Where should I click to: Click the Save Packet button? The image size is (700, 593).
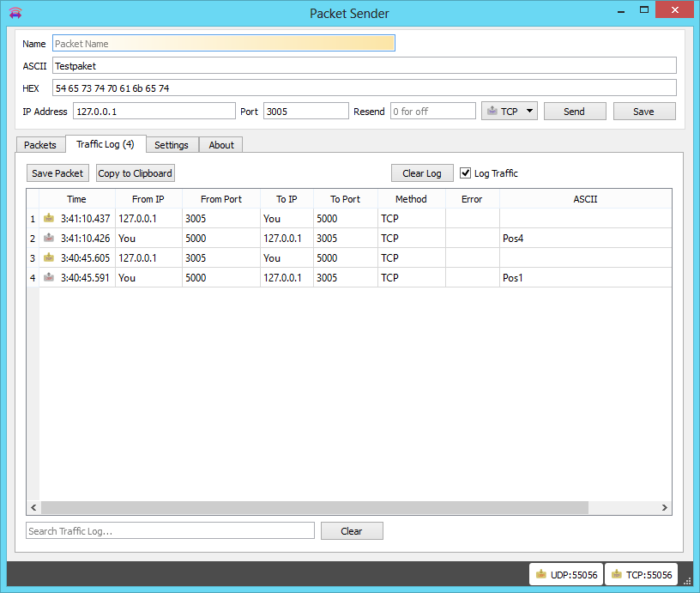[x=57, y=173]
